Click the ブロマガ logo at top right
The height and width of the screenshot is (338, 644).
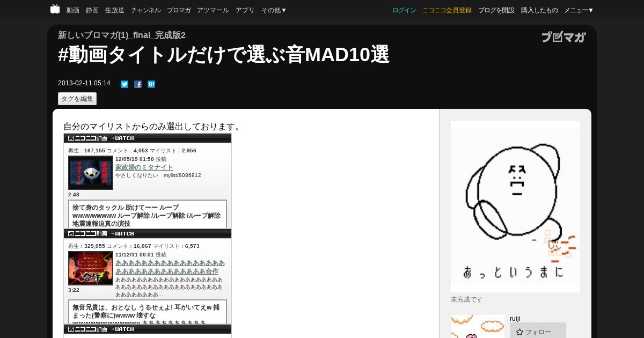pos(563,37)
